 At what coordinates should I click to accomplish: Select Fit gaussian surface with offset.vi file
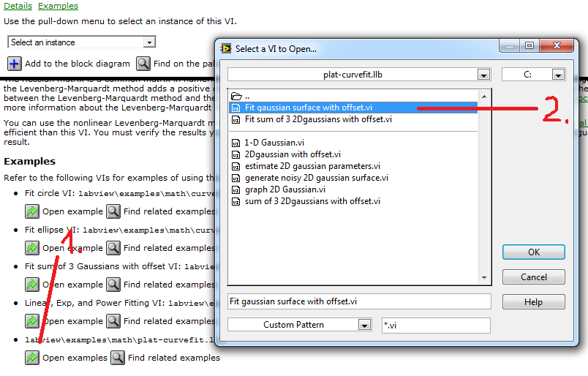point(353,108)
